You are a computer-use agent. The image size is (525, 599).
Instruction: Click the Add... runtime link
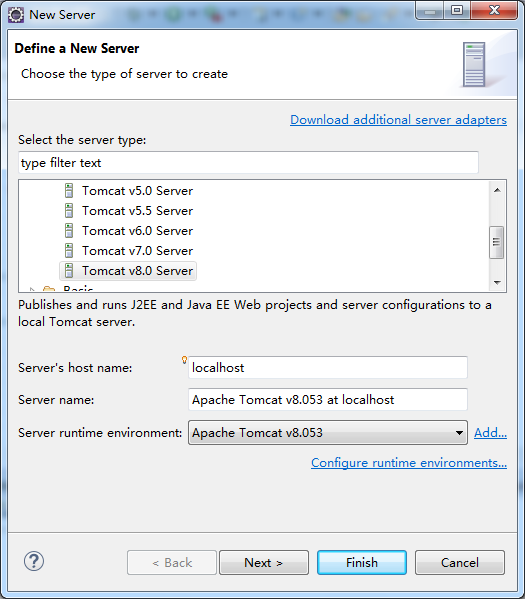pos(490,433)
